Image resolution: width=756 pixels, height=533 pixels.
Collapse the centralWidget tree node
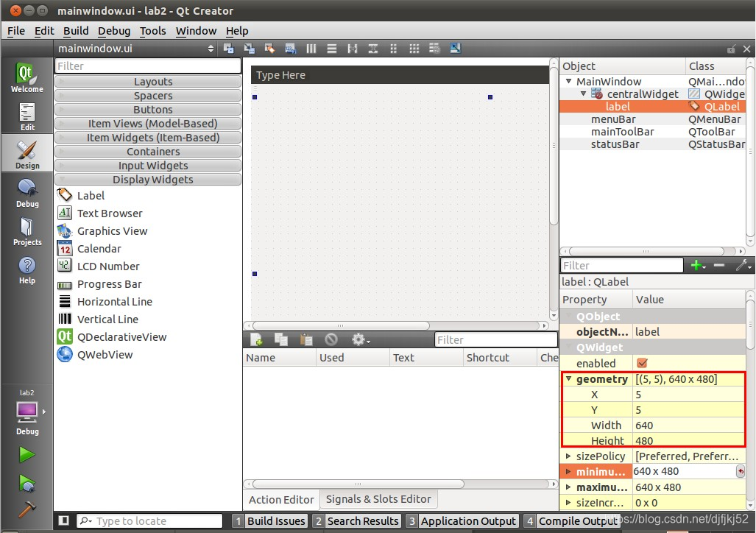coord(584,93)
